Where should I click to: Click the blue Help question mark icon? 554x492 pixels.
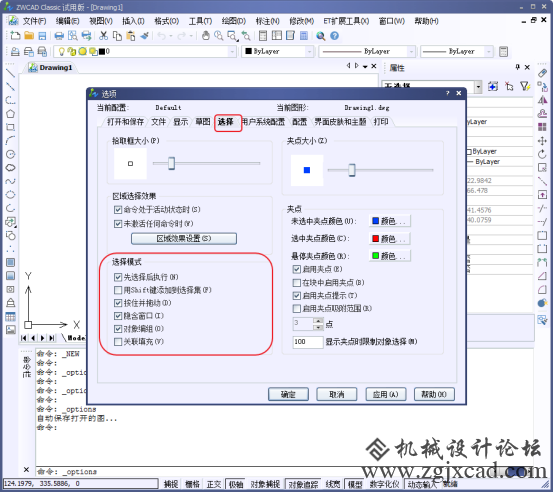tap(334, 36)
